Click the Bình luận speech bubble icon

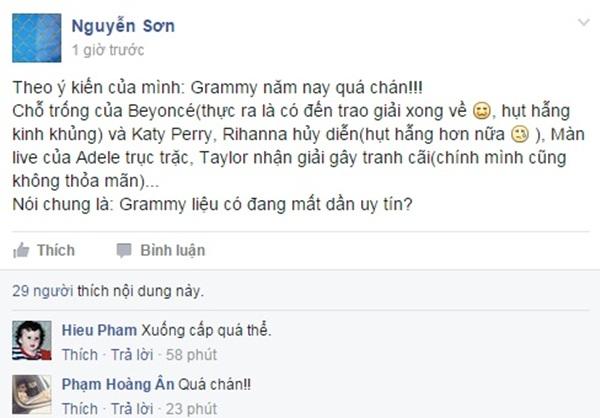(x=124, y=250)
